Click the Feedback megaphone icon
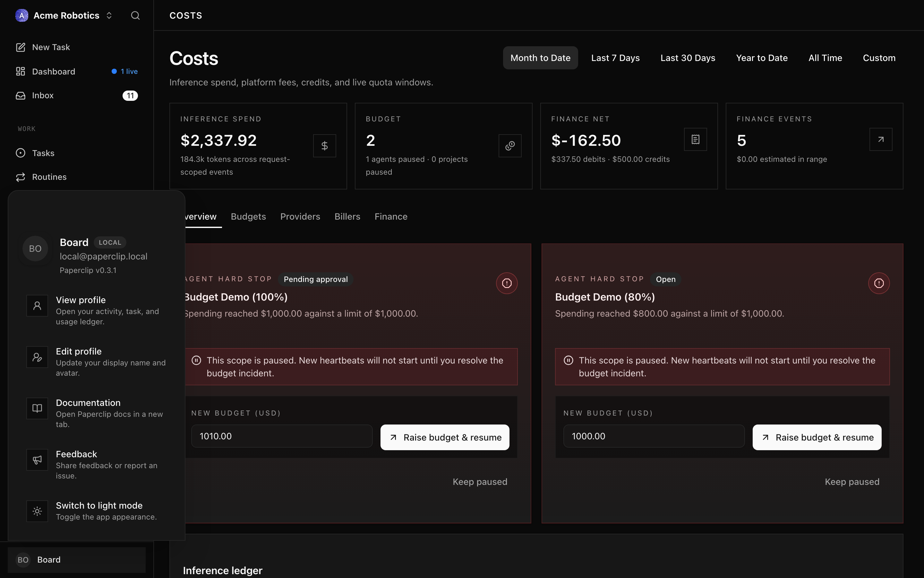The width and height of the screenshot is (924, 578). (x=37, y=460)
